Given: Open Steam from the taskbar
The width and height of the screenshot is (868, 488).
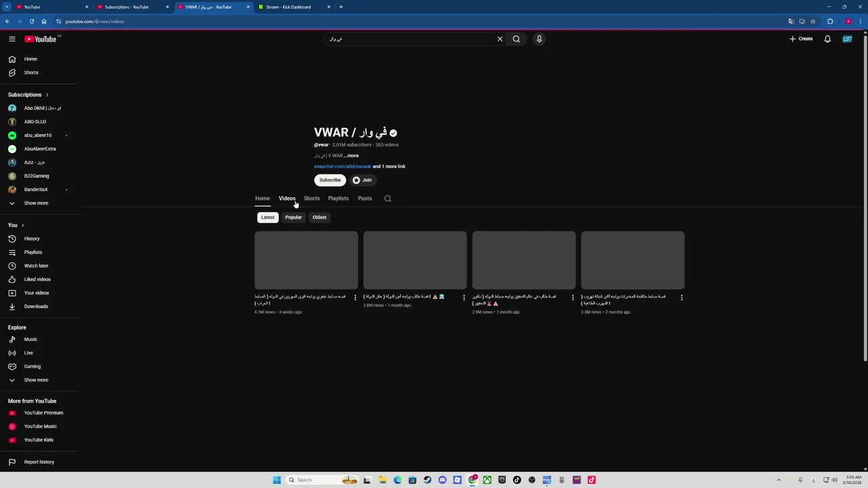Looking at the screenshot, I should coord(427,480).
